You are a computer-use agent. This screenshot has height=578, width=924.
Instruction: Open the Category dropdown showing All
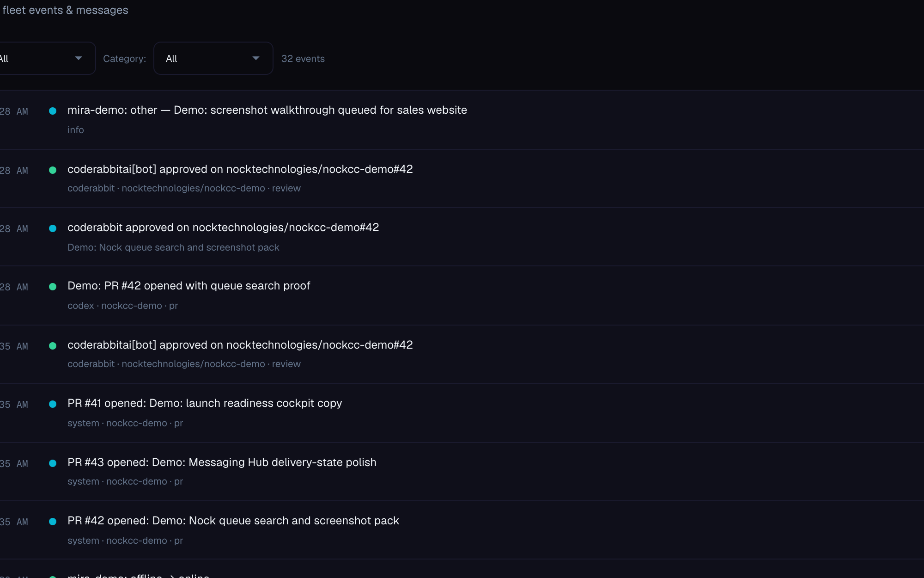pyautogui.click(x=213, y=58)
